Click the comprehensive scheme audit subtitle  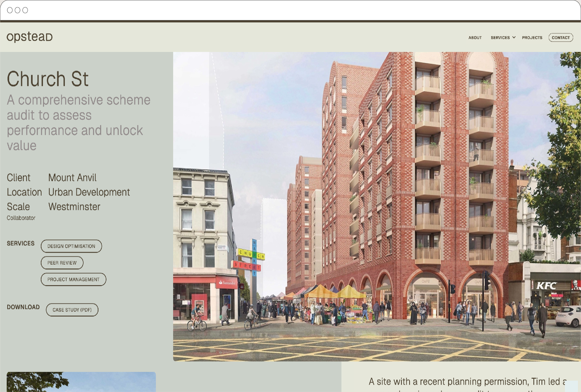tap(78, 123)
